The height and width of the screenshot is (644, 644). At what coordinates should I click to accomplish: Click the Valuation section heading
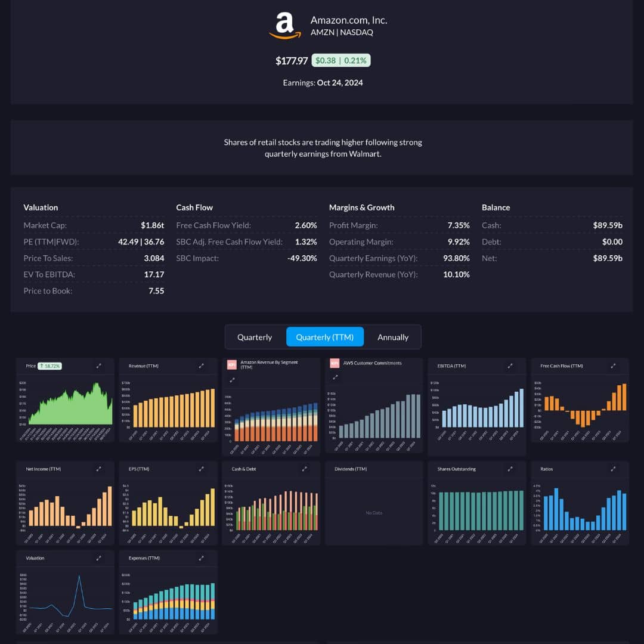pos(41,208)
